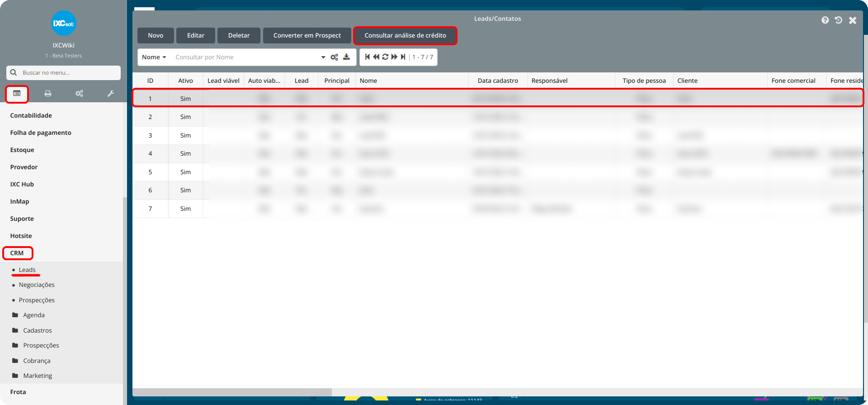Image resolution: width=868 pixels, height=405 pixels.
Task: Sort by the Ativo column header
Action: click(x=185, y=81)
